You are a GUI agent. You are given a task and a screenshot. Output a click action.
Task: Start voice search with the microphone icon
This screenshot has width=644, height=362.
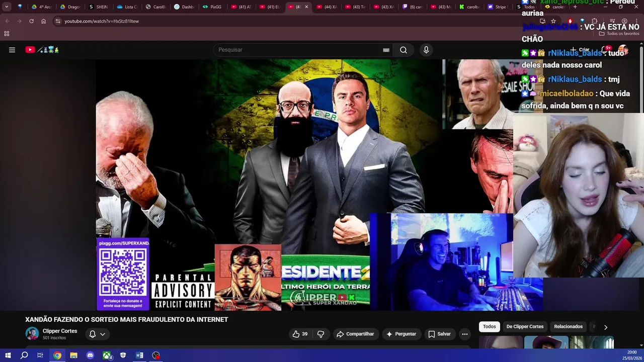coord(426,50)
